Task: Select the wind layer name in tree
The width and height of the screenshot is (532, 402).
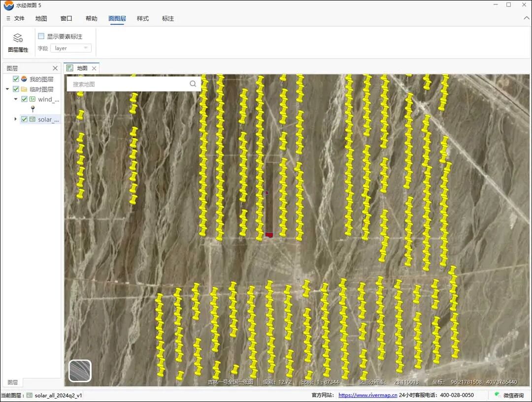Action: pyautogui.click(x=48, y=99)
